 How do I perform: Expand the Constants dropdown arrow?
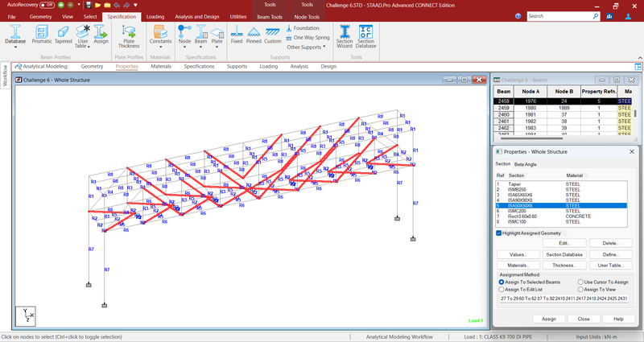160,47
